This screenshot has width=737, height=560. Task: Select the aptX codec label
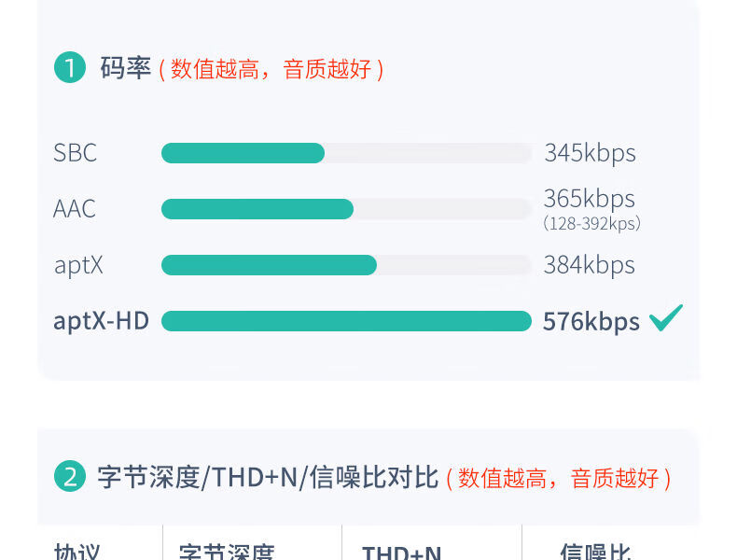[x=78, y=265]
